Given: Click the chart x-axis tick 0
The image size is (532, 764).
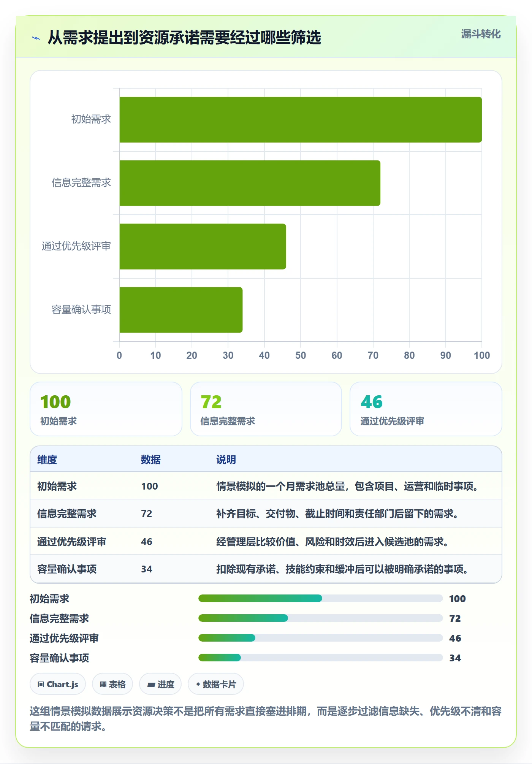Looking at the screenshot, I should 119,355.
